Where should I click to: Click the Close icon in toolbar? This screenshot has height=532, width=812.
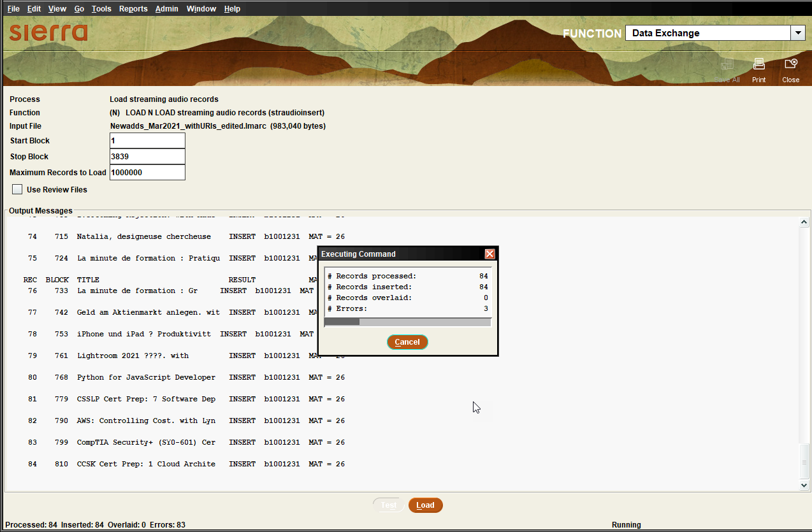[x=791, y=64]
